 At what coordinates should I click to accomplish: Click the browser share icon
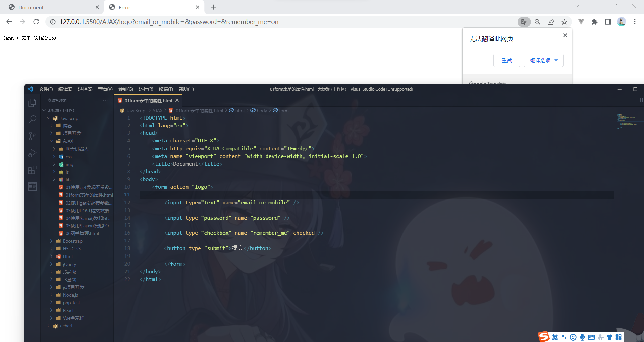coord(551,22)
